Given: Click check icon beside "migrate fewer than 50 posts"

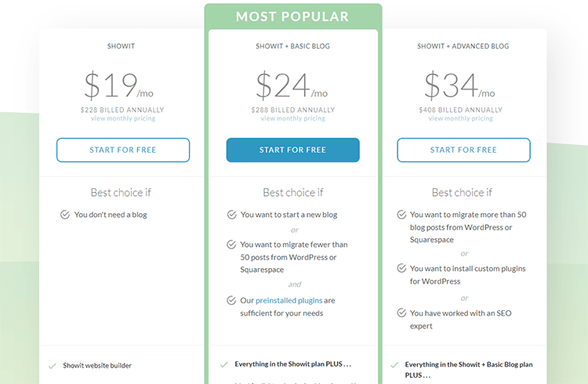Looking at the screenshot, I should pyautogui.click(x=231, y=245).
